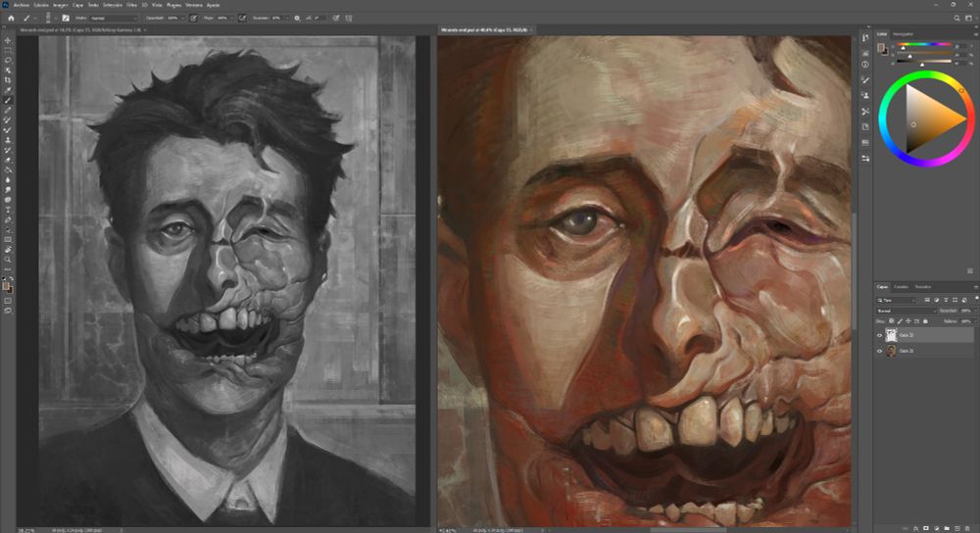This screenshot has height=533, width=980.
Task: Hide the top layer via its eye icon
Action: click(879, 335)
